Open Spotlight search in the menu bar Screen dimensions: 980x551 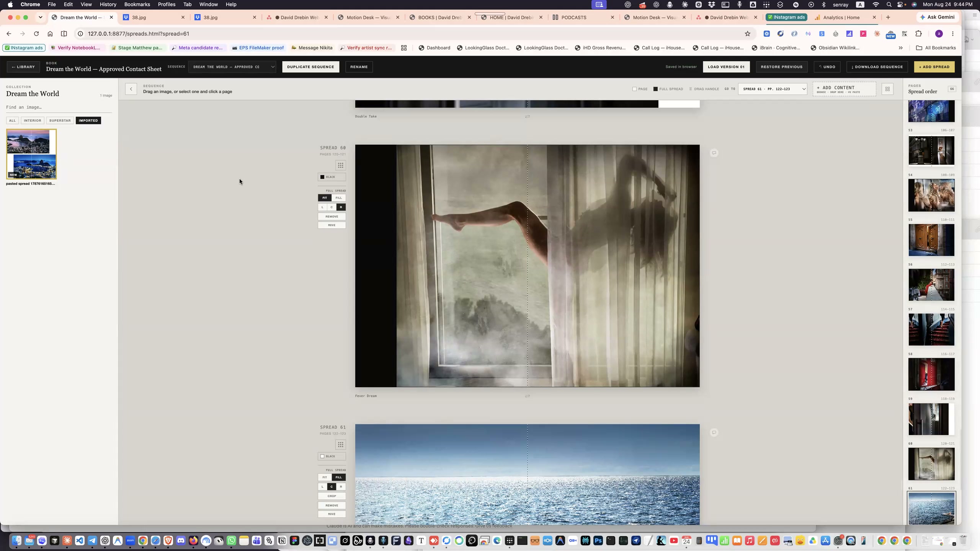click(x=889, y=5)
